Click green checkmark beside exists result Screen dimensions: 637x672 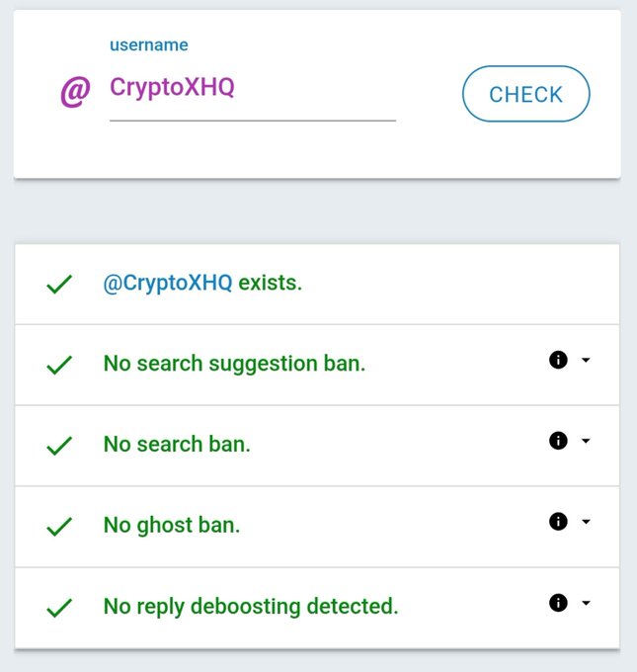pos(59,285)
